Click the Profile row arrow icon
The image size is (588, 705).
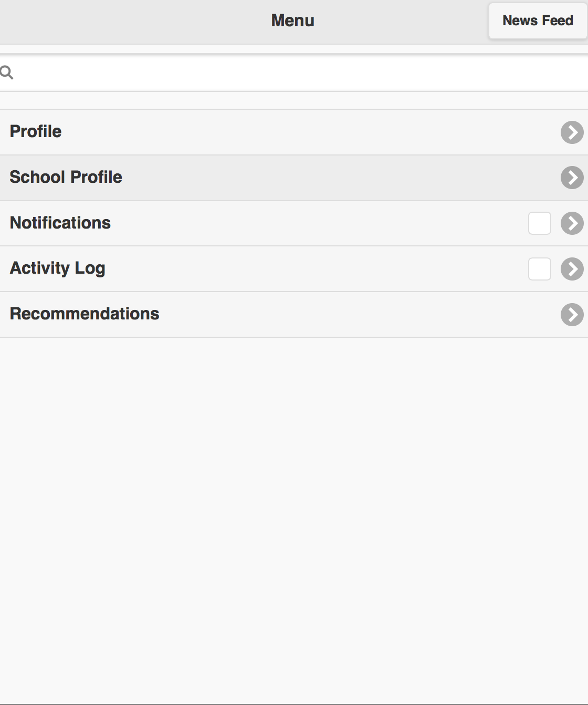tap(572, 132)
